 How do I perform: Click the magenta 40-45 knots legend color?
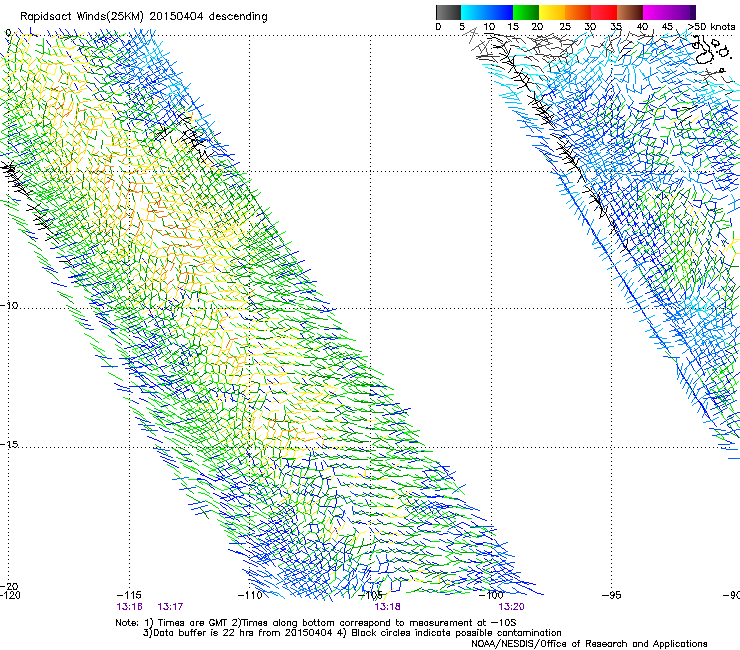(x=656, y=12)
